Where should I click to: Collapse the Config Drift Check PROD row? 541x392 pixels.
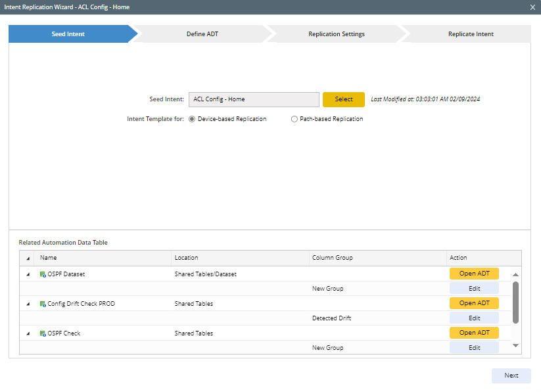click(x=28, y=304)
